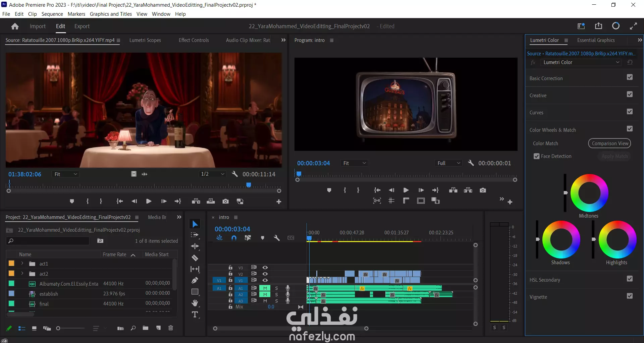Show overflow tabs in Lumetri panel group
644x343 pixels.
[x=640, y=40]
